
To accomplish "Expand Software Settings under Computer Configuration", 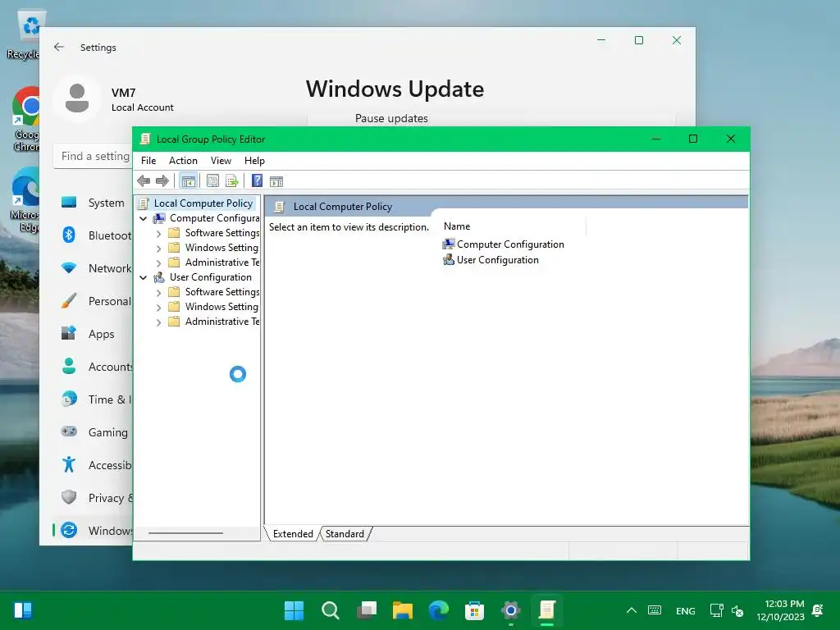I will click(x=158, y=234).
